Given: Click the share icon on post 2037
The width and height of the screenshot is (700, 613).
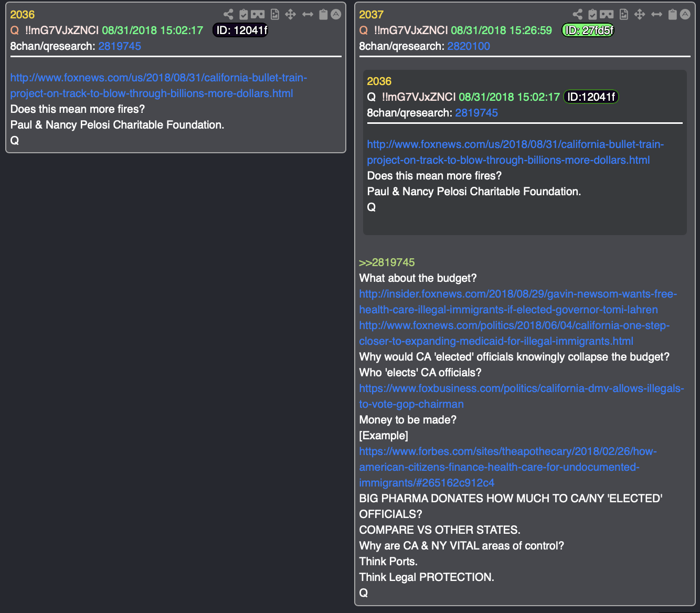Looking at the screenshot, I should pyautogui.click(x=577, y=15).
